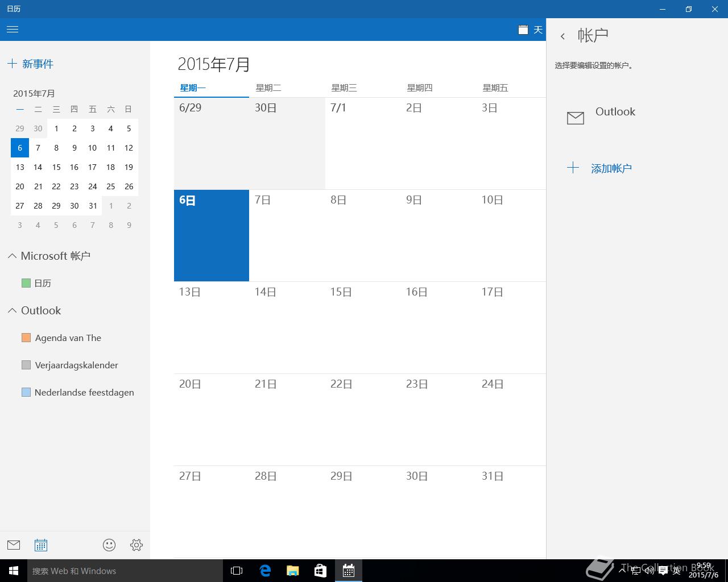728x582 pixels.
Task: Pick day 12 in mini calendar
Action: 129,148
